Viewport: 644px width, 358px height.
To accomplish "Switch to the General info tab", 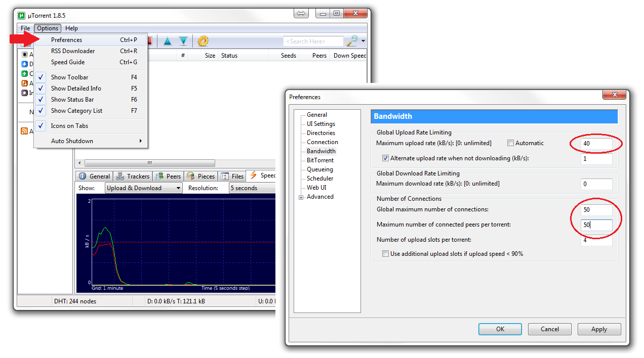I will tap(95, 176).
